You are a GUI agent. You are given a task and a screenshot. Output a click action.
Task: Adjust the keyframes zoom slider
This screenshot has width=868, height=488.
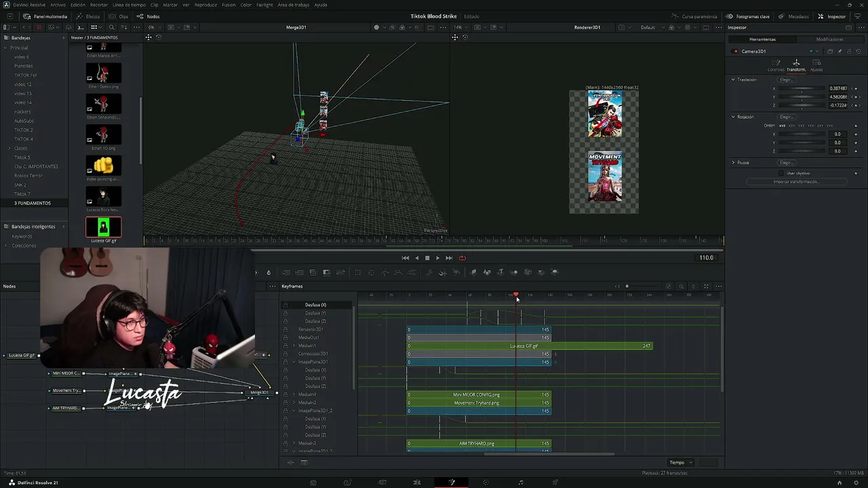(x=640, y=286)
